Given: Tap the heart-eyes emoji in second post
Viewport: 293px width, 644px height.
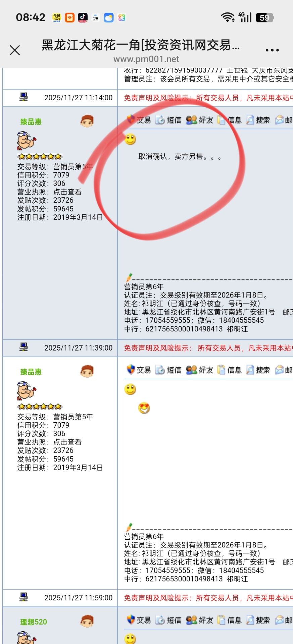Looking at the screenshot, I should tap(144, 408).
